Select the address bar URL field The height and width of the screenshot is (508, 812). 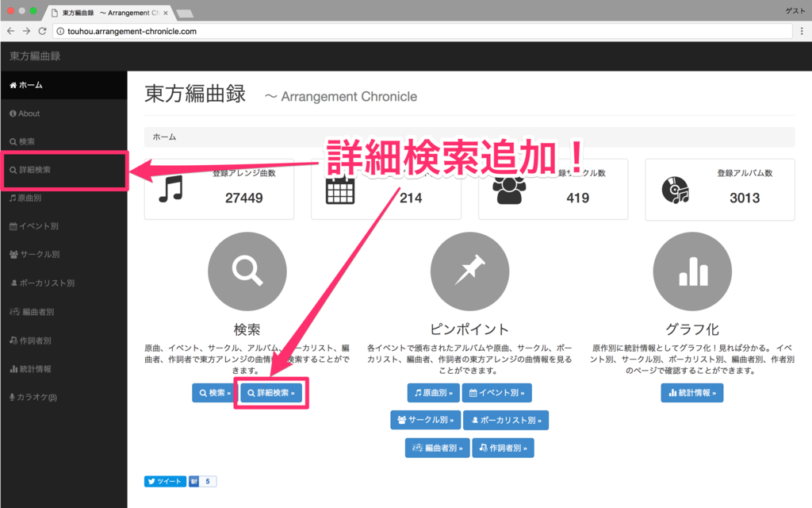pyautogui.click(x=422, y=31)
